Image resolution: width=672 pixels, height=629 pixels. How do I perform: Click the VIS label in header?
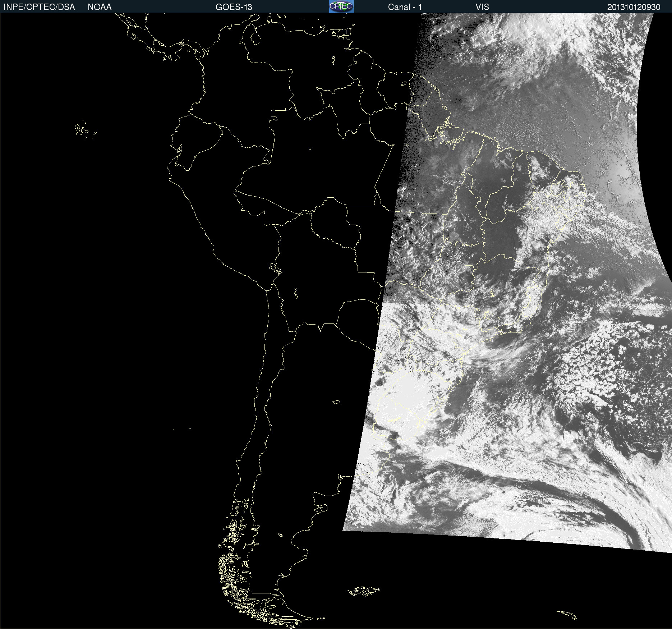coord(482,7)
